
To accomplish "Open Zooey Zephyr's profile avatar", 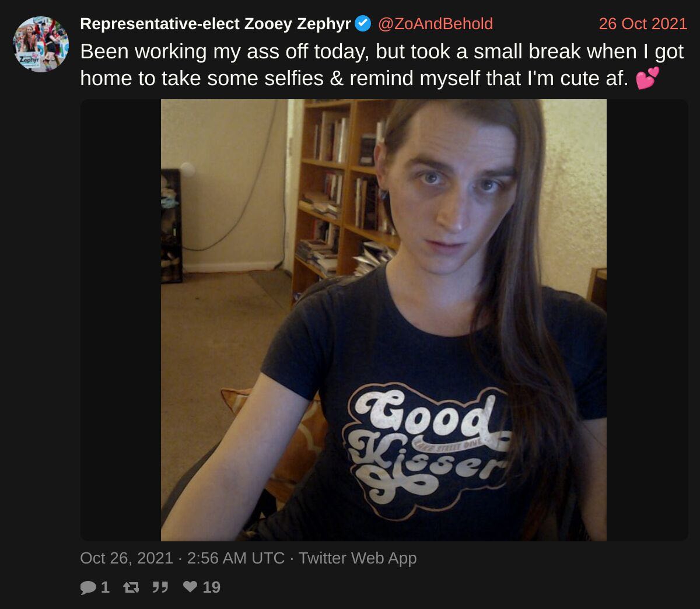I will point(41,44).
